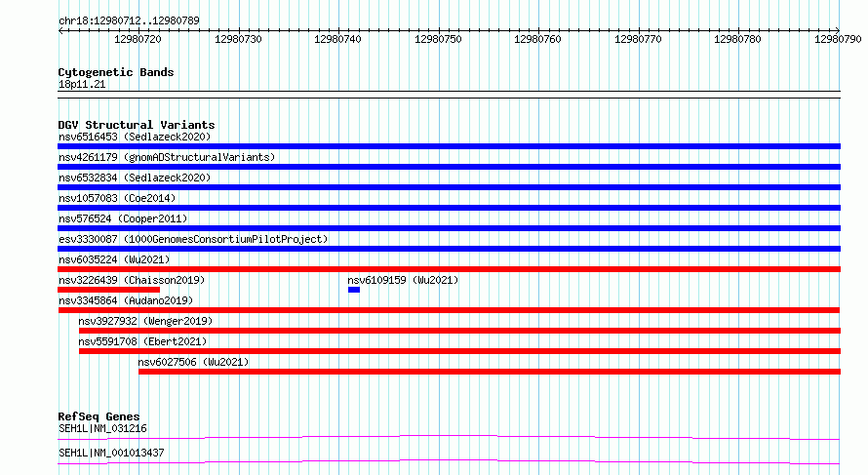This screenshot has height=475, width=868.
Task: Click the blue bar under nsv6516453
Action: (449, 146)
